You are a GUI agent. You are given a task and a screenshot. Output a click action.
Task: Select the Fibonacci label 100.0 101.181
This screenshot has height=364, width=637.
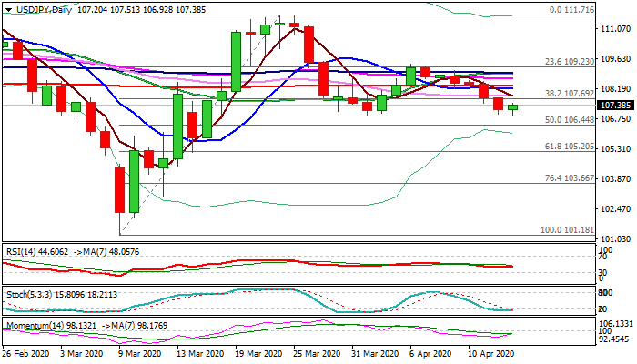click(567, 230)
